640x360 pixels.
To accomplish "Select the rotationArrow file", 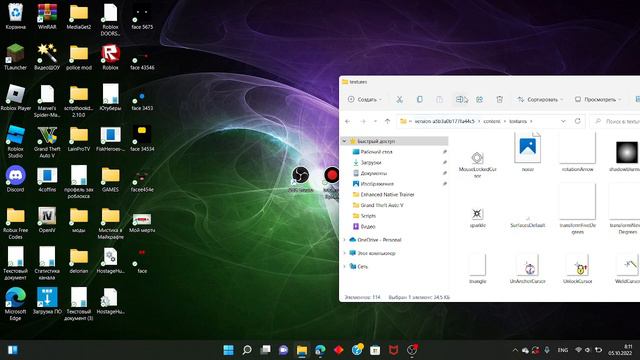I will [577, 152].
